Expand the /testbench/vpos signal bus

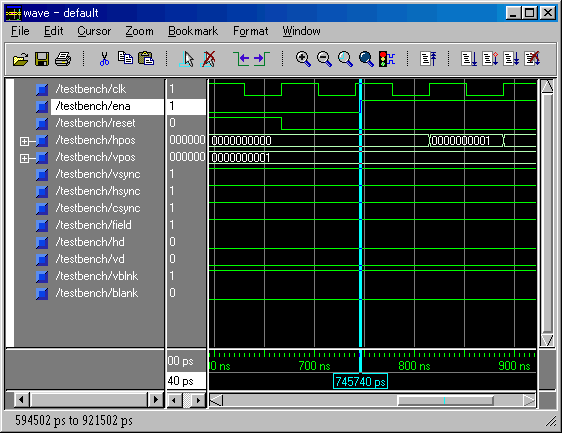[x=24, y=158]
